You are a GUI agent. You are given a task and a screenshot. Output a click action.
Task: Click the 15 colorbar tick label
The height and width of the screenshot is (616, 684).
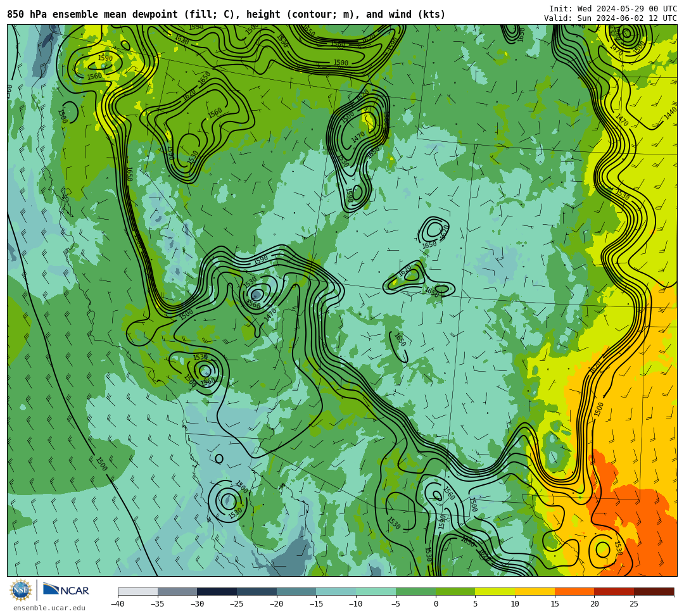click(555, 604)
